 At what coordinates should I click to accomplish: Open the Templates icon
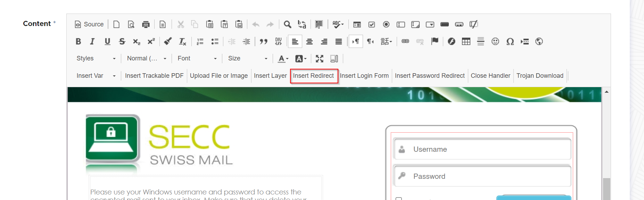coord(163,24)
